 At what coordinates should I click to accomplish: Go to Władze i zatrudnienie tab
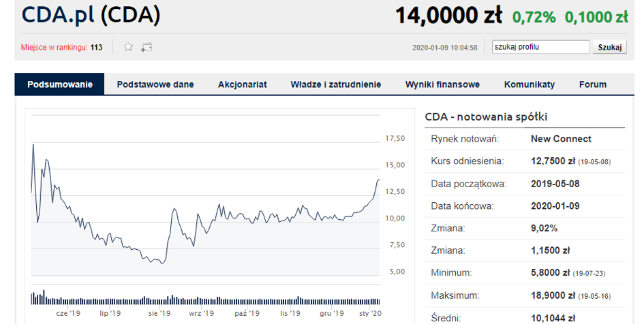pos(335,84)
